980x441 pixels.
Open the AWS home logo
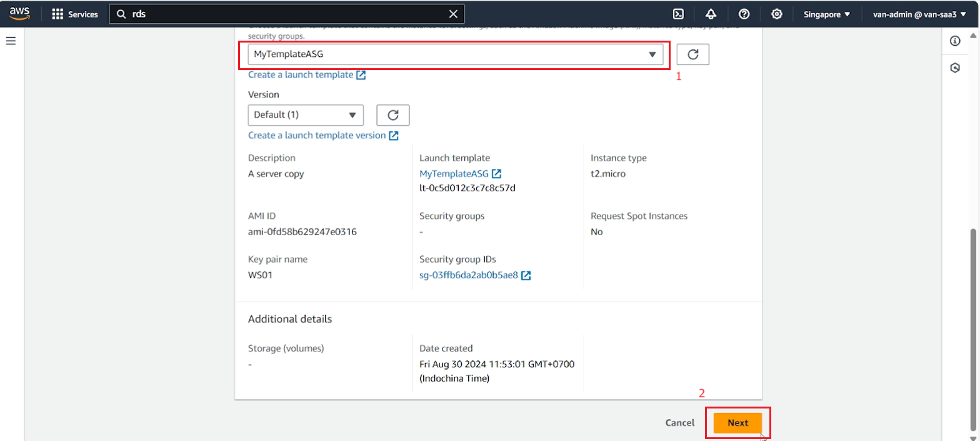pos(21,14)
